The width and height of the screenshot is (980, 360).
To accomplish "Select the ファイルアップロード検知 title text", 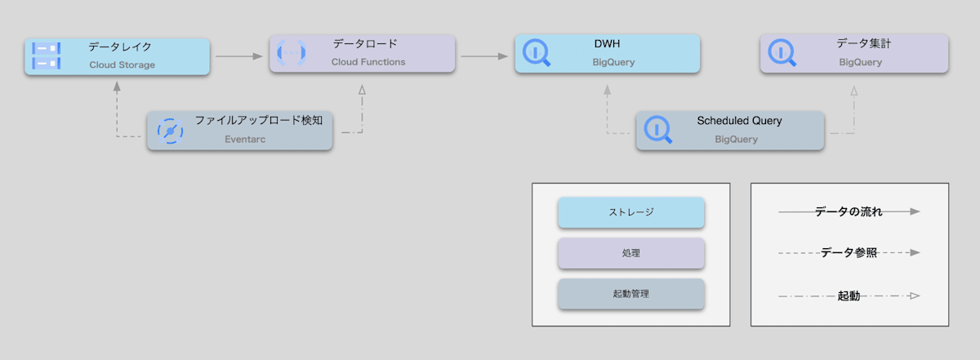I will tap(259, 121).
